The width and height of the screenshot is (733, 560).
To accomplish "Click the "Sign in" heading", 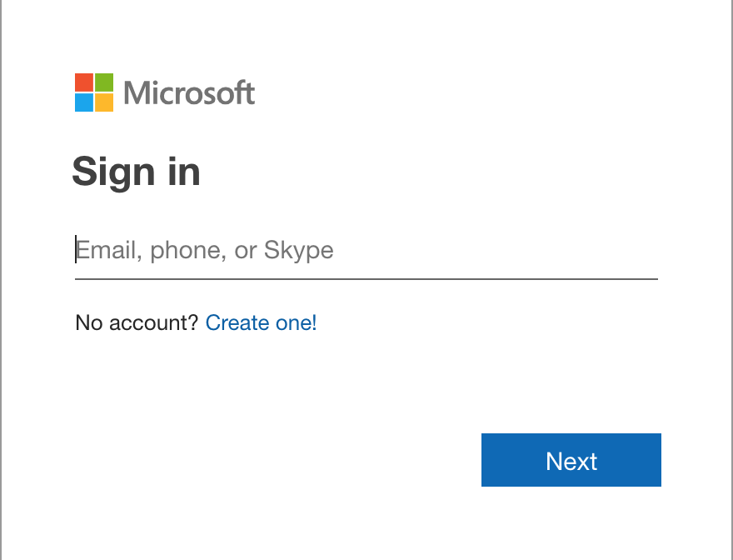I will pos(136,172).
